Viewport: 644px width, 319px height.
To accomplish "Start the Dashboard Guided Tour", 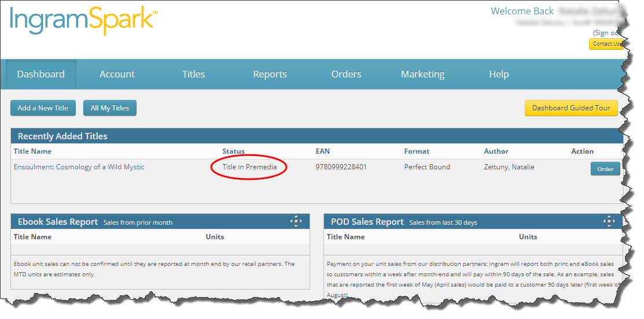I will (x=571, y=108).
